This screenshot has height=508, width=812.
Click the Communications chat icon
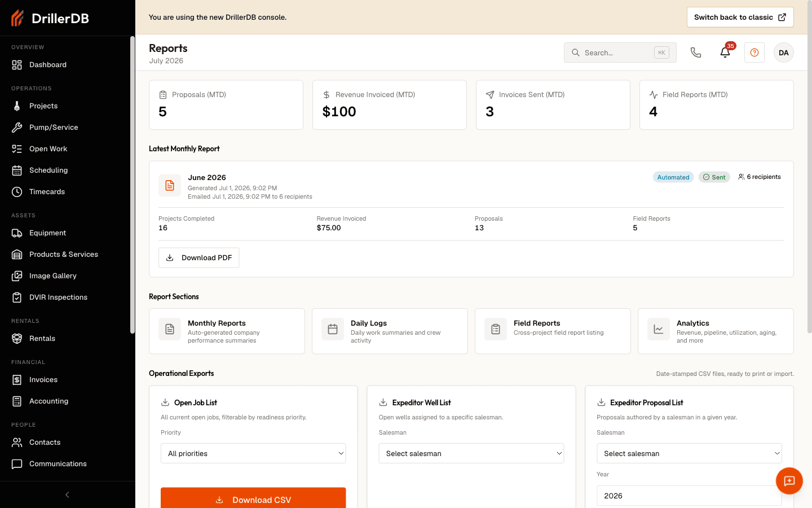click(x=17, y=464)
